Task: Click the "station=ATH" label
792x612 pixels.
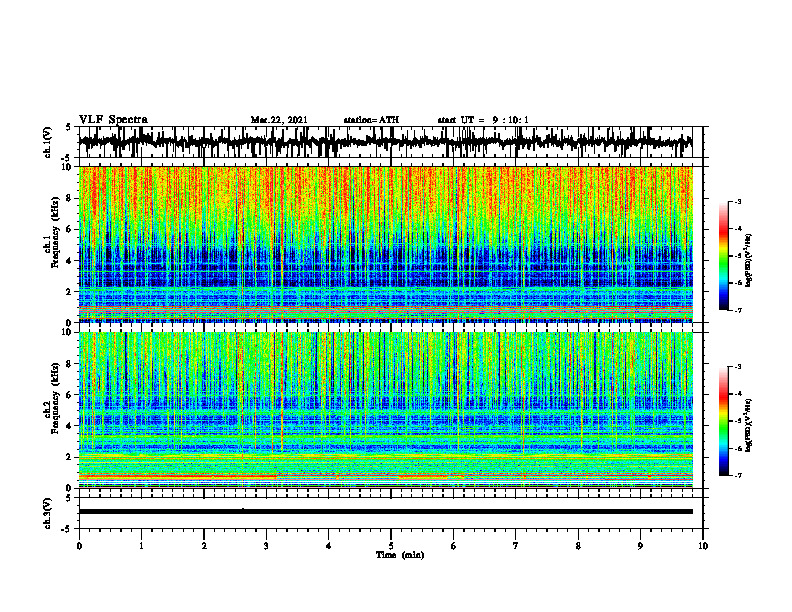Action: (371, 120)
